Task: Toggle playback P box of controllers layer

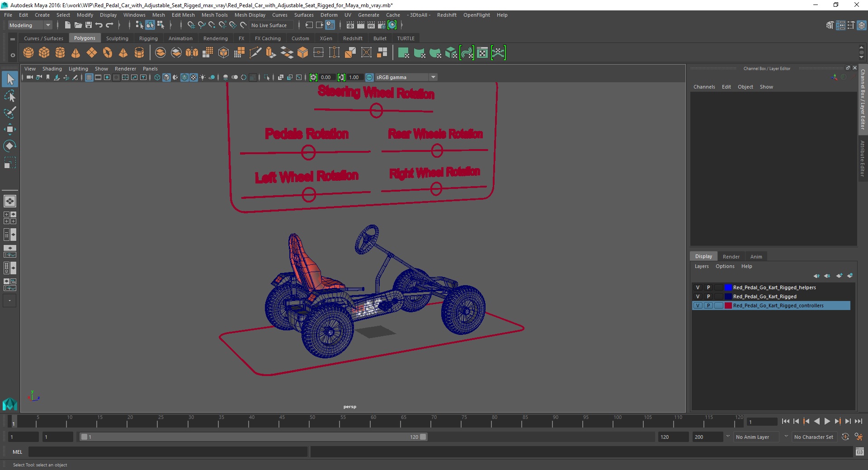Action: point(708,305)
